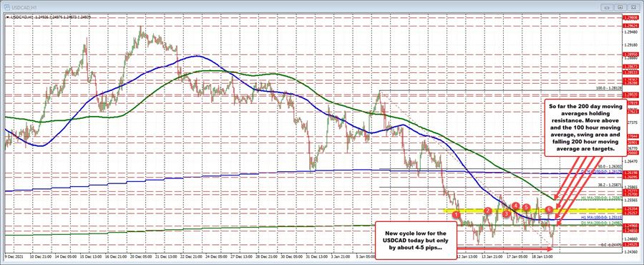
Task: Click the red 1.26198 price level tag
Action: pyautogui.click(x=631, y=173)
